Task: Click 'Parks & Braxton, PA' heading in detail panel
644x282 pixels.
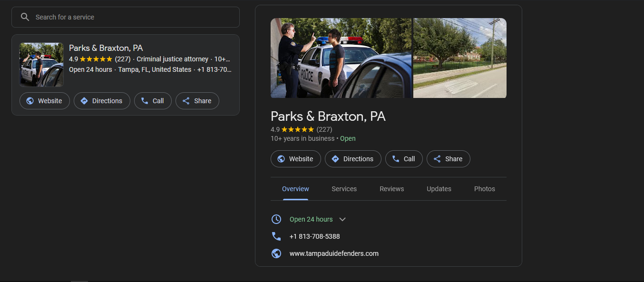Action: pyautogui.click(x=328, y=117)
